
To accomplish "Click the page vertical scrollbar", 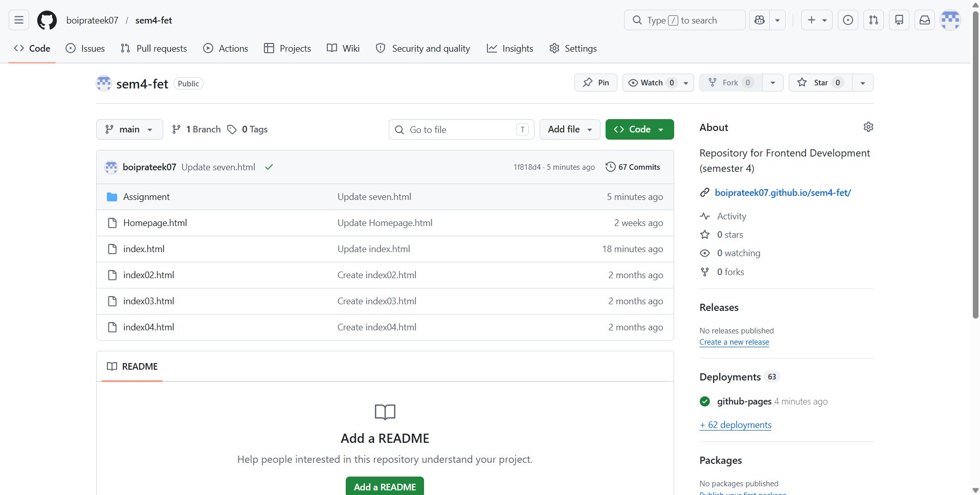I will tap(975, 164).
